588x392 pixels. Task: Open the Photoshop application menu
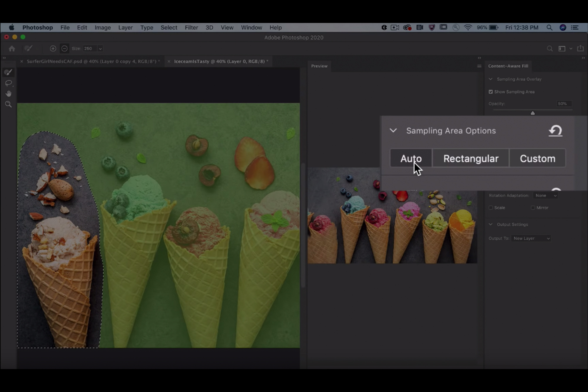(38, 27)
